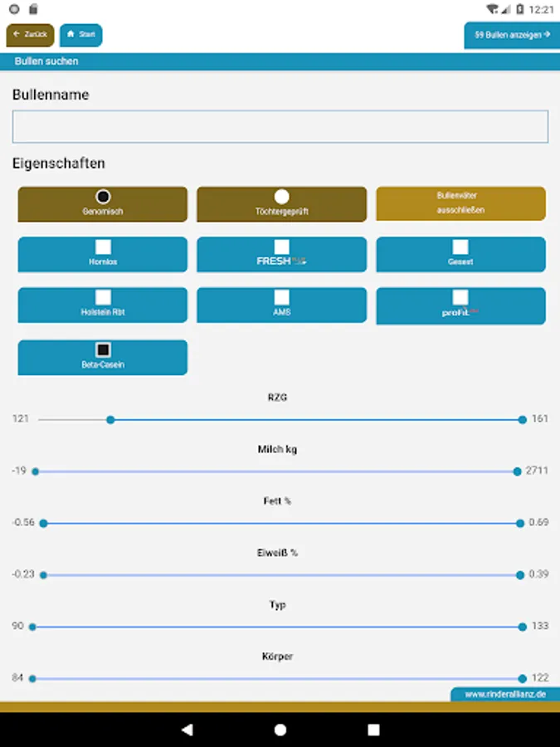Open the www.rinderallianz.de link
This screenshot has width=560, height=747.
[504, 695]
